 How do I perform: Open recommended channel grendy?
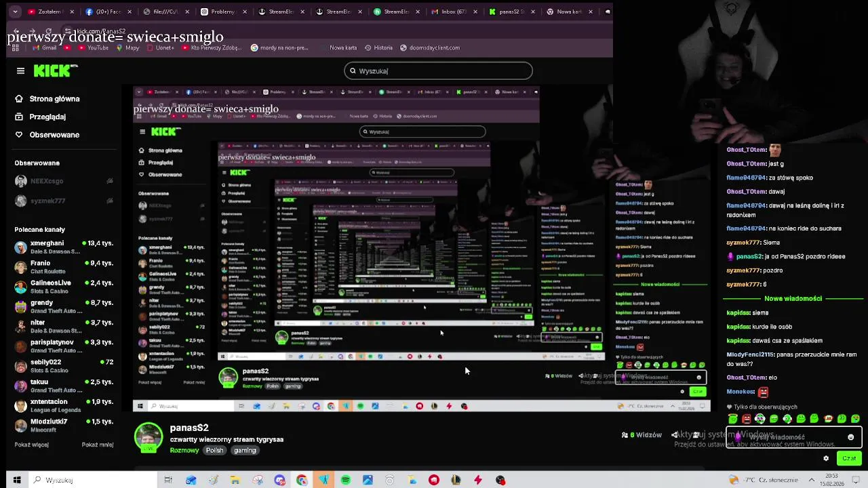coord(64,306)
